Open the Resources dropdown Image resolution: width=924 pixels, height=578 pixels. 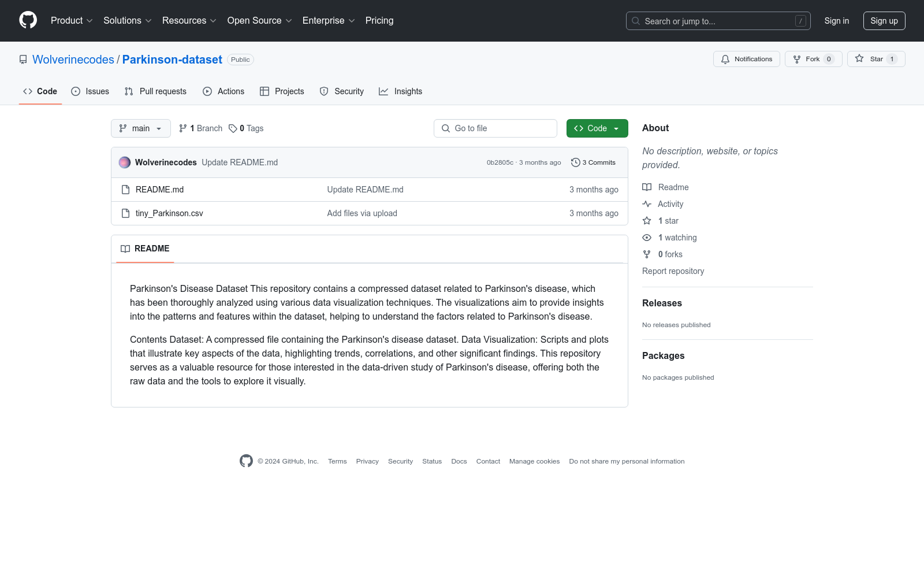coord(189,20)
